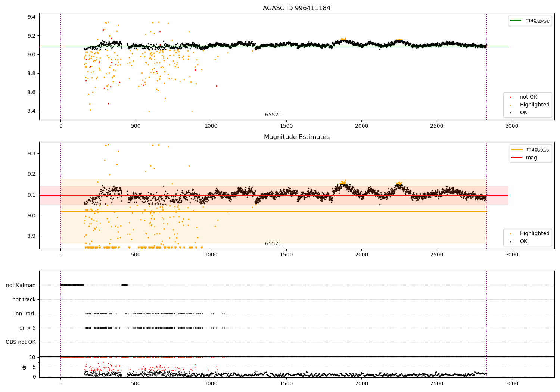Click '65521' annotation in Magnitude Estimates plot

(273, 244)
